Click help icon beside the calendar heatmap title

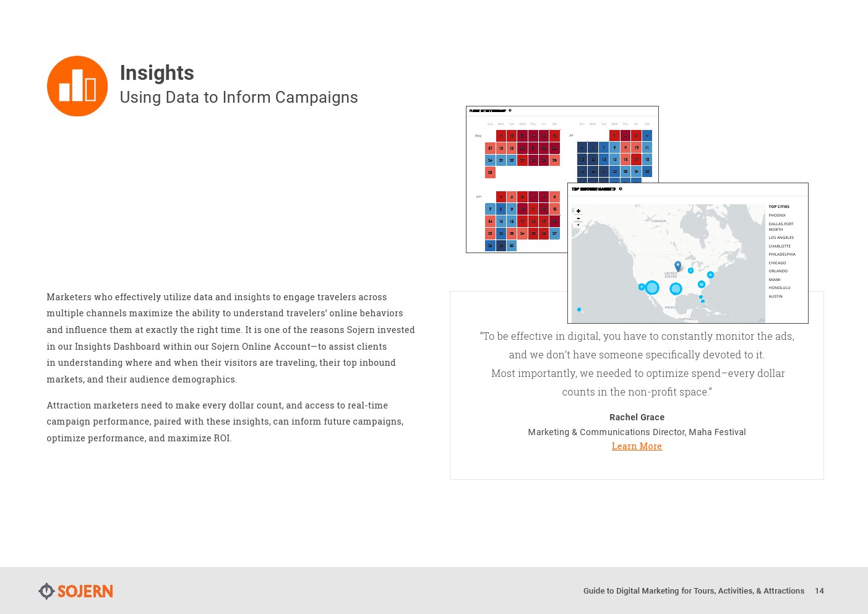(510, 111)
